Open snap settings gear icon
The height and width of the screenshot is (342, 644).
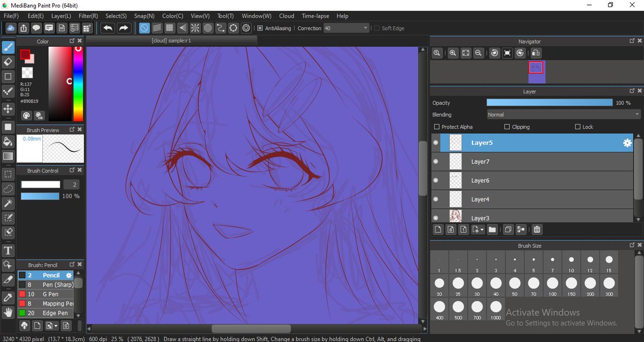[x=246, y=28]
